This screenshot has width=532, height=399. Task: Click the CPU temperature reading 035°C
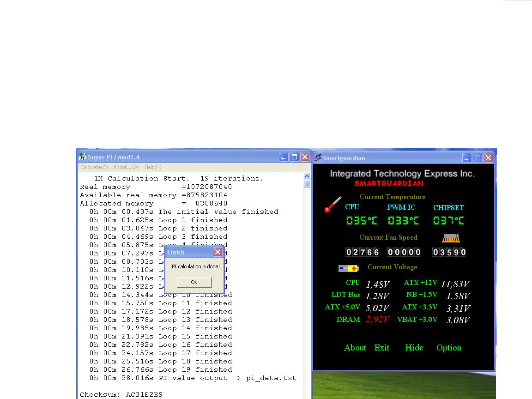[362, 221]
